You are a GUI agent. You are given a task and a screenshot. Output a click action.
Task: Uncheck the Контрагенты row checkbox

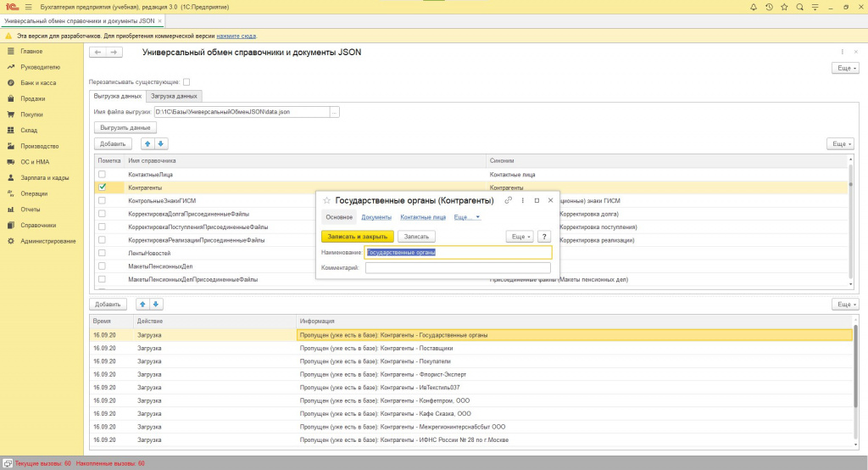(102, 187)
